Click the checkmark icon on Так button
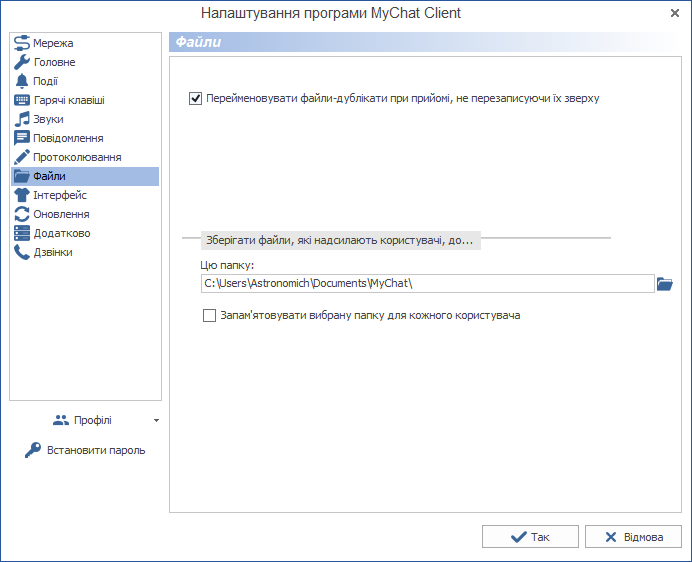The height and width of the screenshot is (562, 692). 519,537
